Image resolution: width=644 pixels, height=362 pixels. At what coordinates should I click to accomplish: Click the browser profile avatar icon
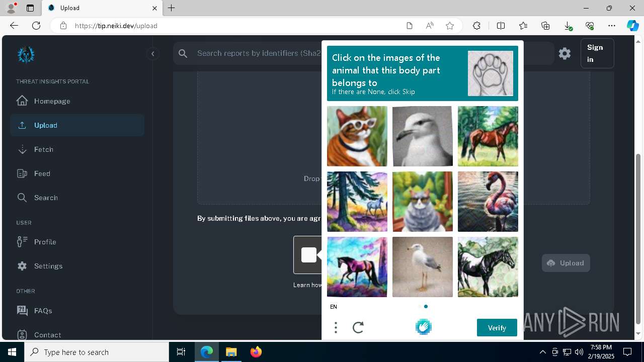click(11, 8)
